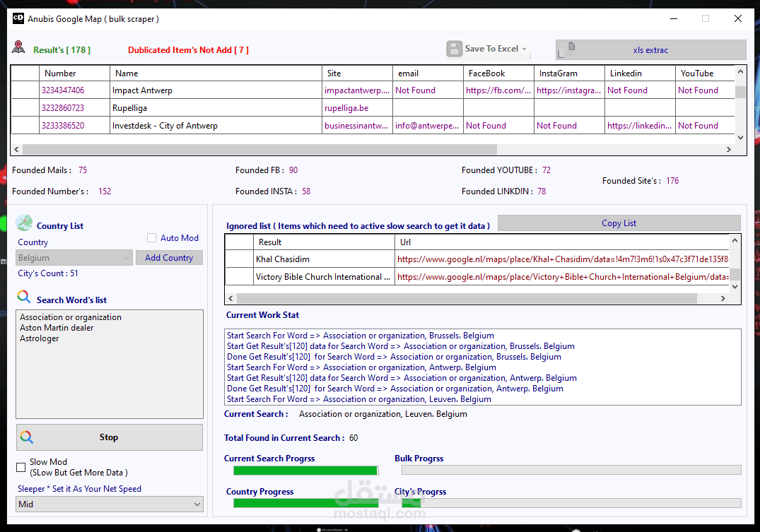Click the email column header
The image size is (760, 532).
coord(428,73)
